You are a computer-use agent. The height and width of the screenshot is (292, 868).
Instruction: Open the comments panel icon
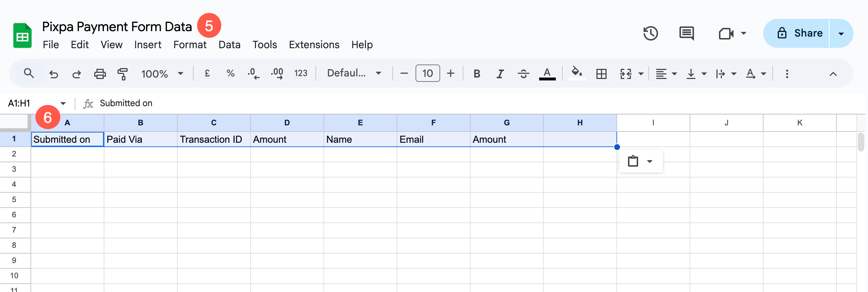click(686, 33)
